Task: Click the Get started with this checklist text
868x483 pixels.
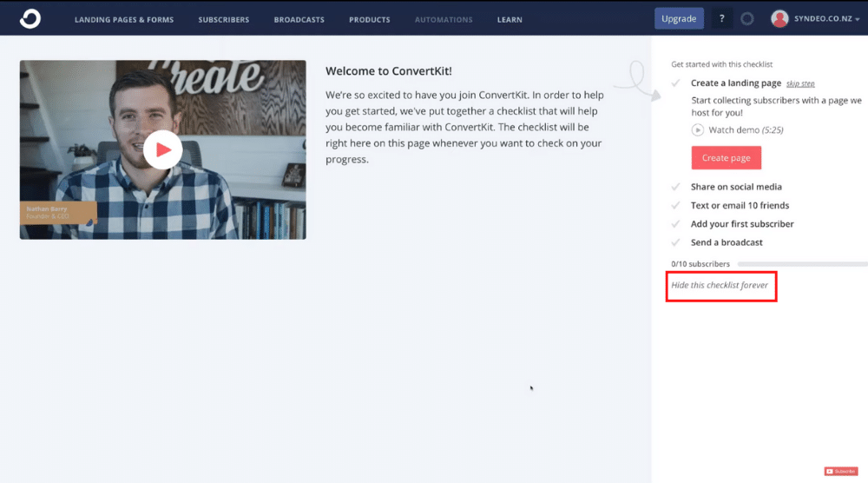Action: click(x=721, y=64)
